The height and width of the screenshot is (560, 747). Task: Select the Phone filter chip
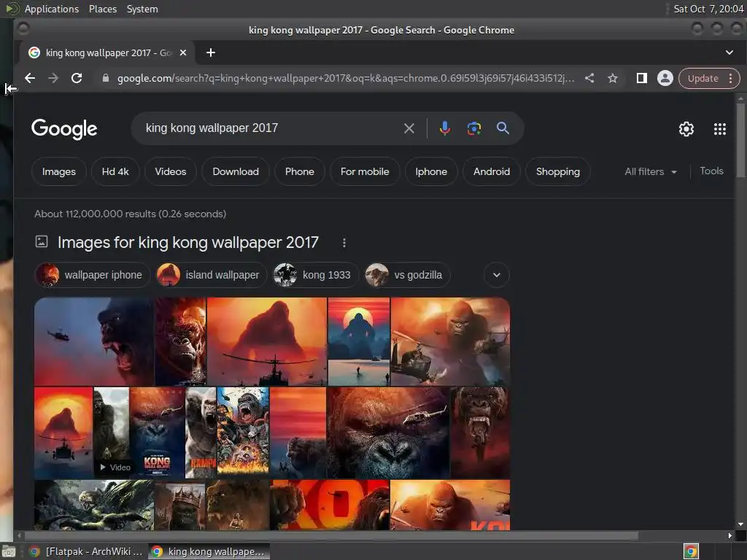(x=300, y=171)
